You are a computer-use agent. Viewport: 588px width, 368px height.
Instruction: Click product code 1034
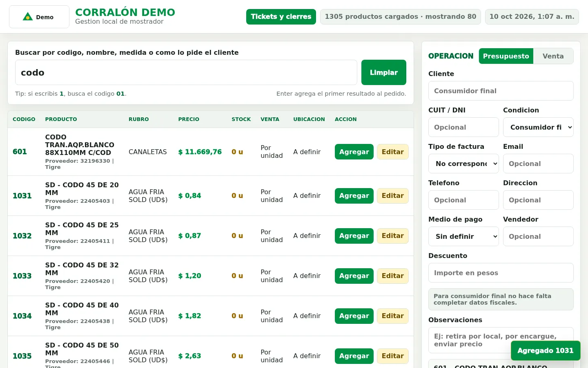22,316
